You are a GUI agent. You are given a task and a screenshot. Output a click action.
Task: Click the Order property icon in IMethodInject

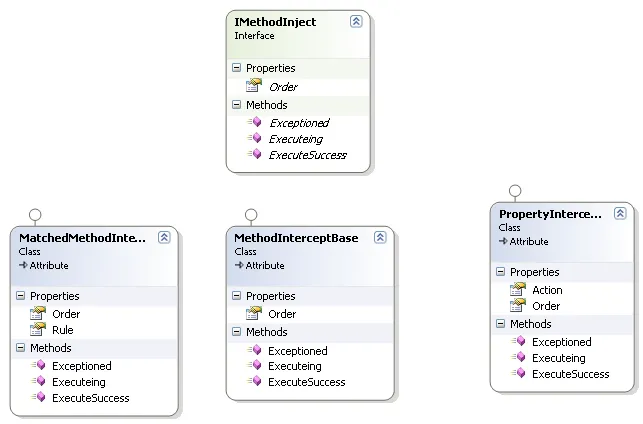click(x=253, y=87)
